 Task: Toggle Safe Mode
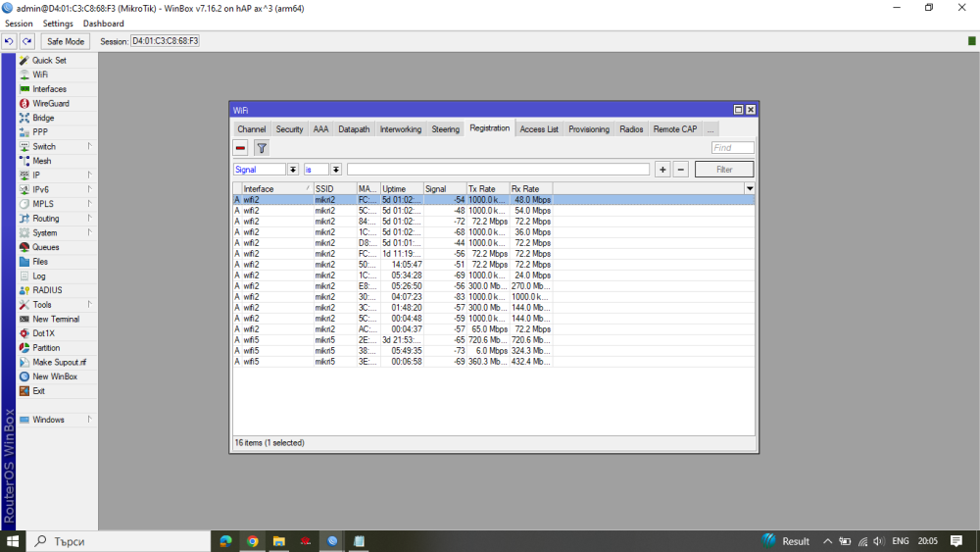click(x=67, y=41)
